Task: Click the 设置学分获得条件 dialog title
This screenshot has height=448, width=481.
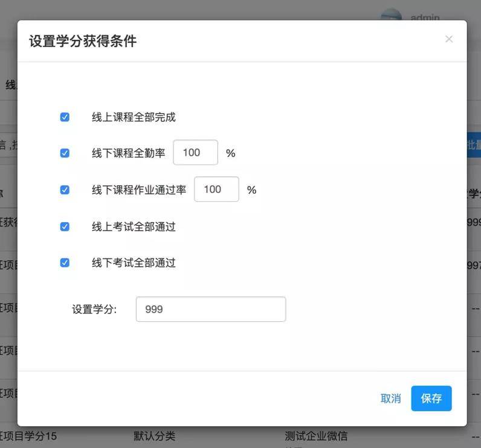Action: coord(83,41)
